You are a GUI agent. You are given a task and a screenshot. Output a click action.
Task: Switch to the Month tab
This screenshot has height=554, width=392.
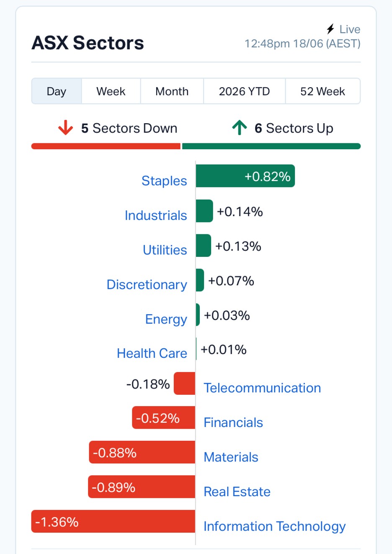(x=172, y=91)
